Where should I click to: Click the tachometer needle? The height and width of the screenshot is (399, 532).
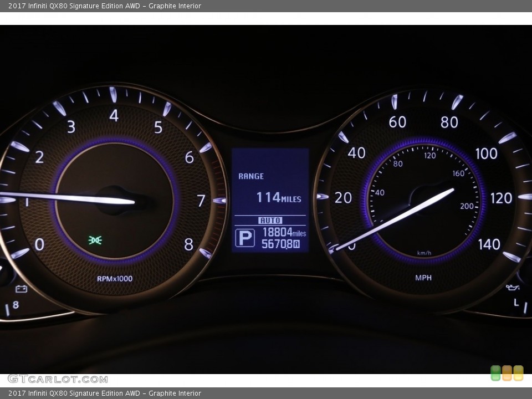67,198
